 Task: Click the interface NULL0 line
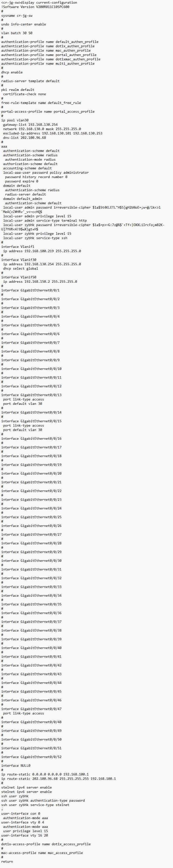(16, 766)
